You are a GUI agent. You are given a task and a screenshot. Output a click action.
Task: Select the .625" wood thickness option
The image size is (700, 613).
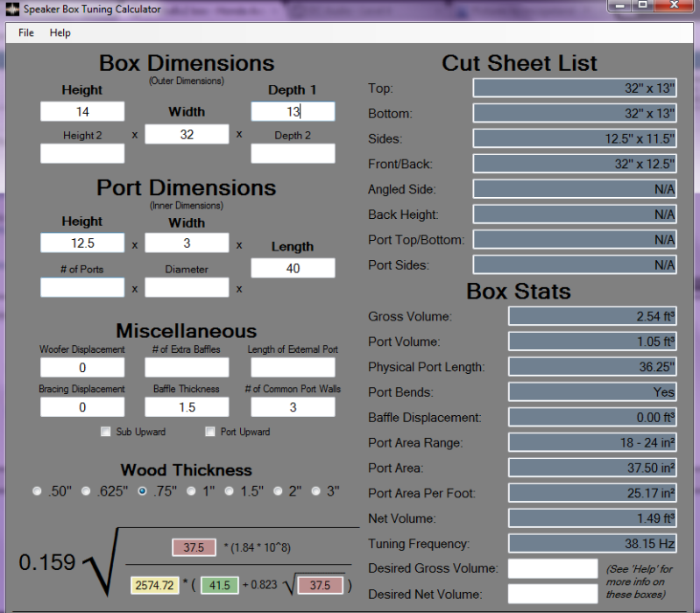(86, 491)
